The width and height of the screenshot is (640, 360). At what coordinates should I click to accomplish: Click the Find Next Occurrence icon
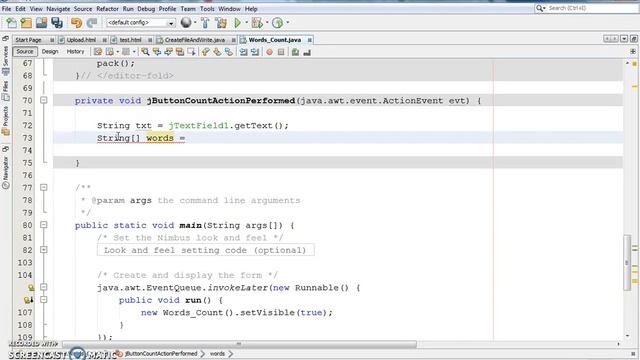(x=168, y=52)
